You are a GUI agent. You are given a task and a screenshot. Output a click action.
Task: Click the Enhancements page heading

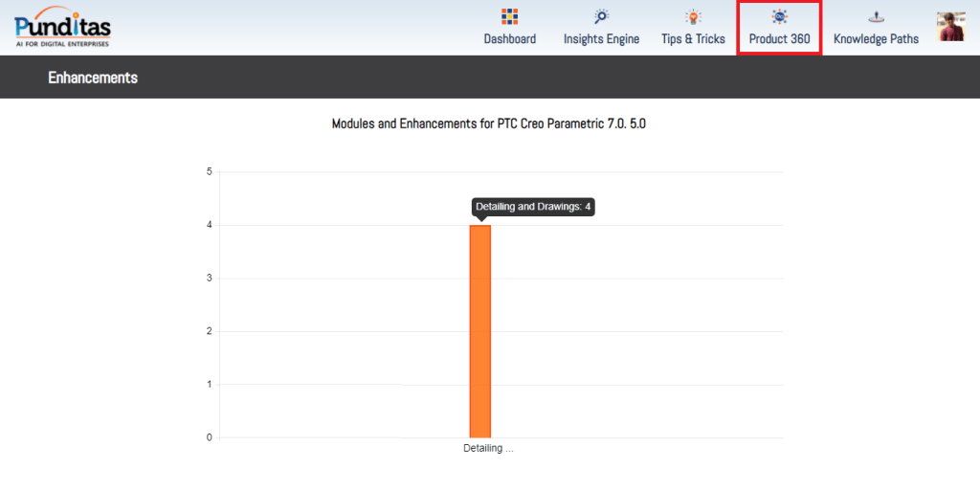coord(93,78)
